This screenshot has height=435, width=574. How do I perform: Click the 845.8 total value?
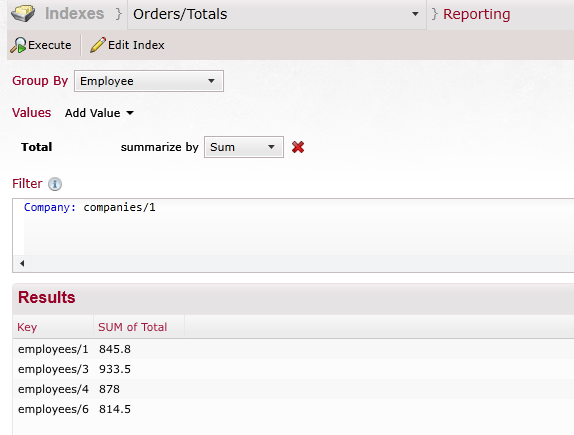[x=115, y=349]
